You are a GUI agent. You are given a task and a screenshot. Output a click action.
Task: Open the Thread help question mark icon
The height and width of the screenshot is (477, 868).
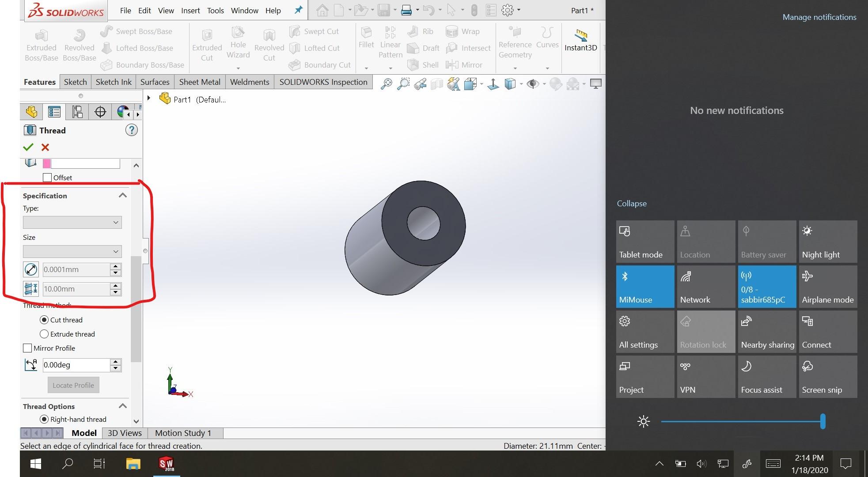[131, 130]
